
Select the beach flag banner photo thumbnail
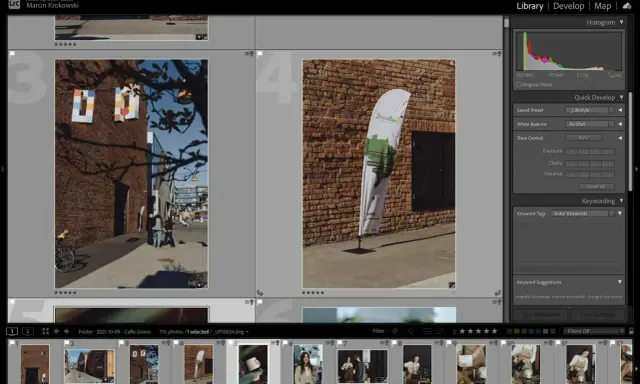tap(379, 174)
